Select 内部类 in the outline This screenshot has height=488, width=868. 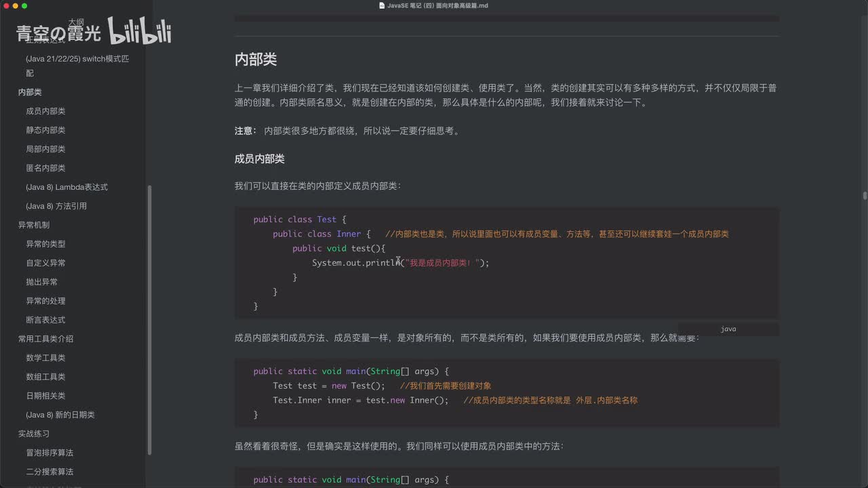(30, 92)
